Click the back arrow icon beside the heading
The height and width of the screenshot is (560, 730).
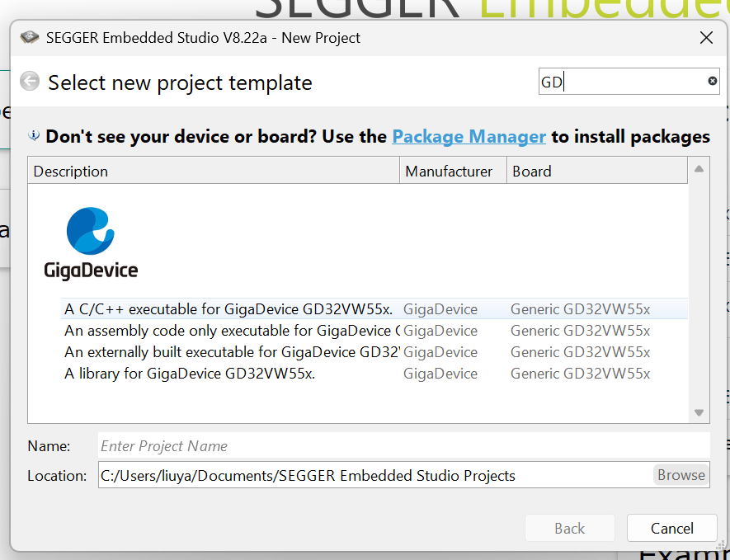point(30,82)
